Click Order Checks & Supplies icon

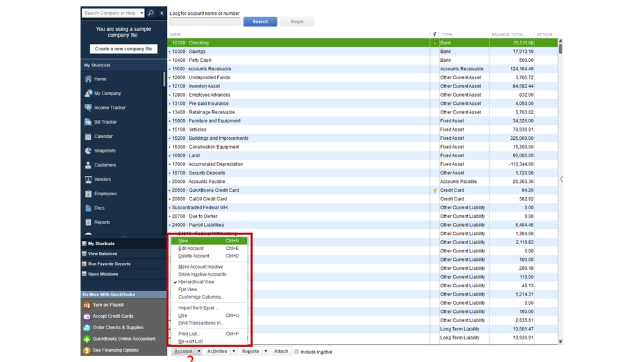pos(86,327)
